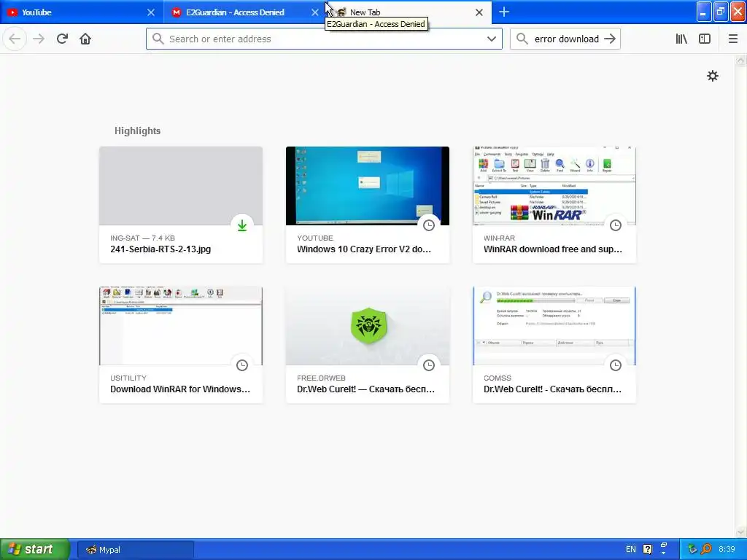Click the EN language indicator
The width and height of the screenshot is (747, 560).
631,549
